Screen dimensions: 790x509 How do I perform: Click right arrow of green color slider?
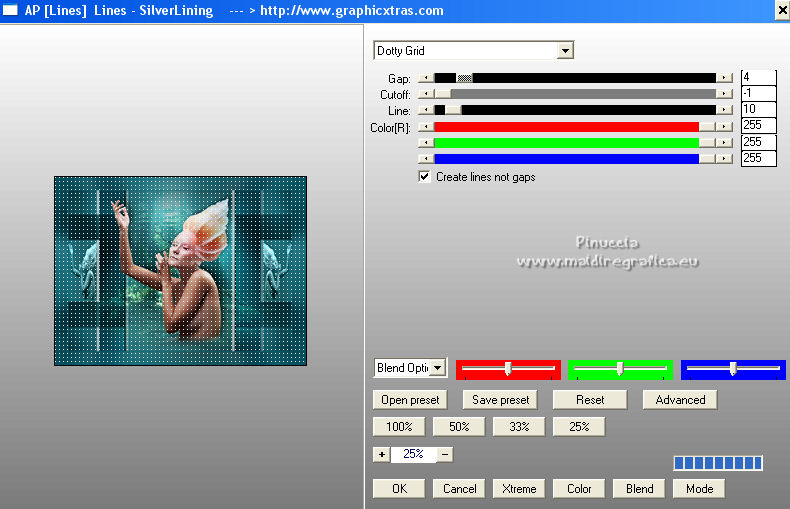point(725,143)
